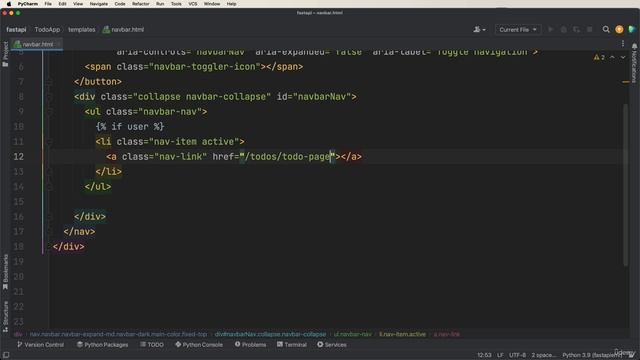
Task: Fold the button block at line 7
Action: [x=49, y=82]
